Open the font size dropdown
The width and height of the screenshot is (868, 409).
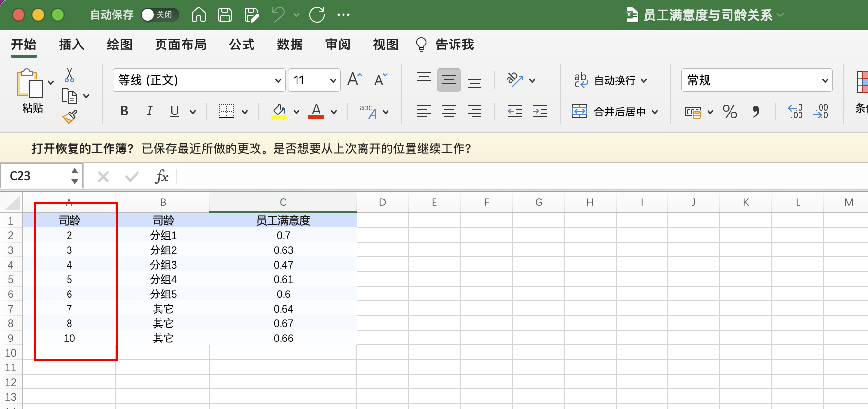333,80
